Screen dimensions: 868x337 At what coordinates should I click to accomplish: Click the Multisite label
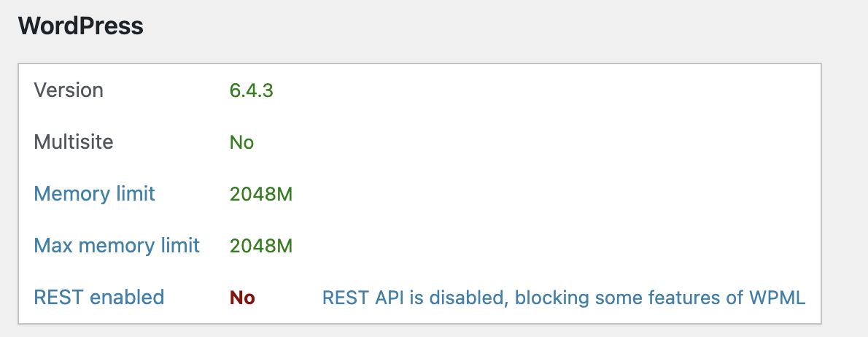[x=74, y=142]
